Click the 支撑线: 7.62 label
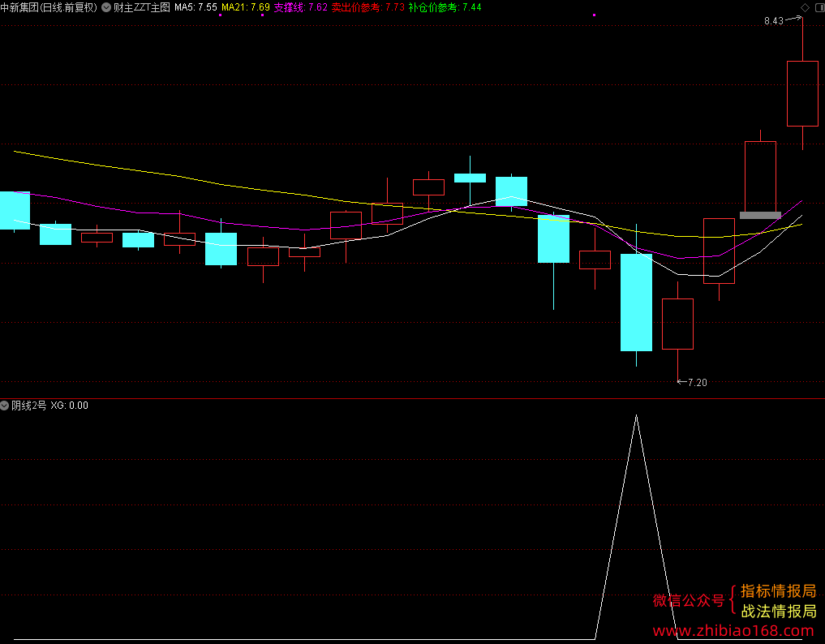Screen dimensions: 825x644 click(300, 7)
